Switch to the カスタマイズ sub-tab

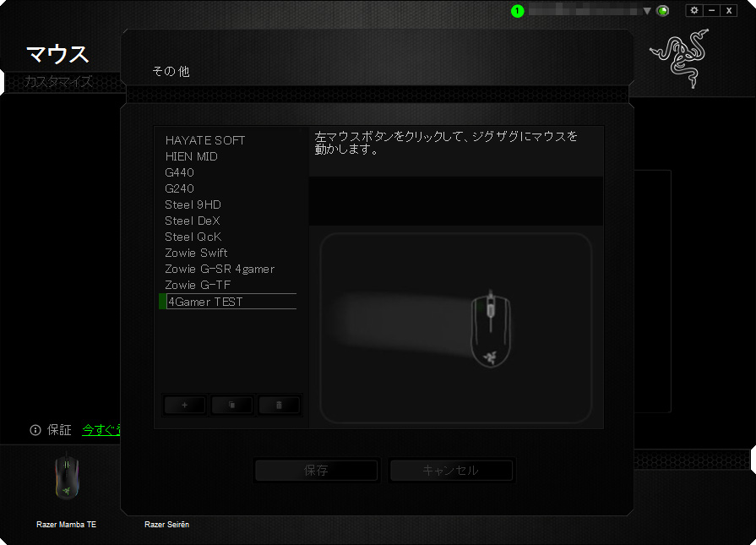[x=59, y=82]
